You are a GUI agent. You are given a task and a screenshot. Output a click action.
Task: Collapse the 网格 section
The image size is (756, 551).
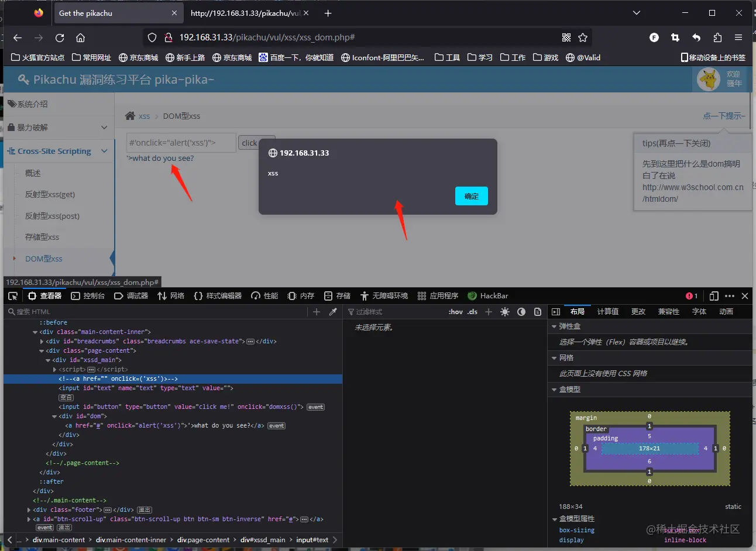554,358
